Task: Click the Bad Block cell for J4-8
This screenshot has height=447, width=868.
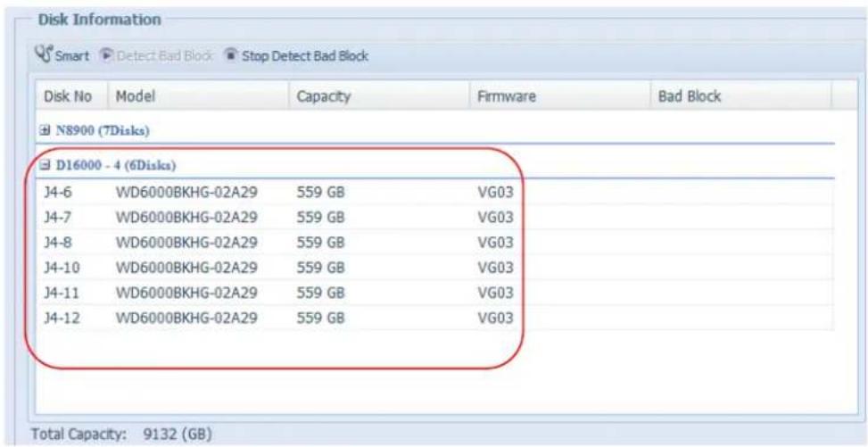Action: point(740,242)
